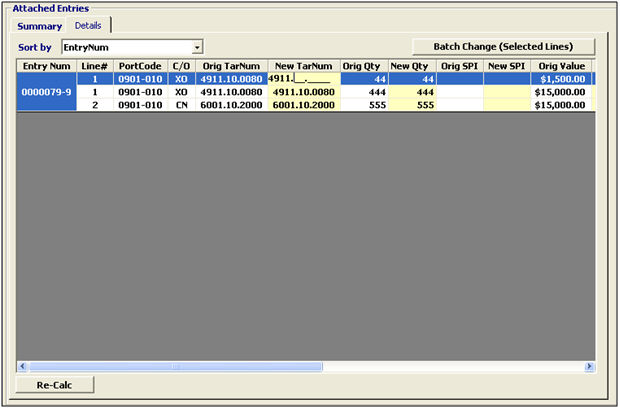The height and width of the screenshot is (408, 620).
Task: Select New Qty cell showing 555
Action: 412,104
